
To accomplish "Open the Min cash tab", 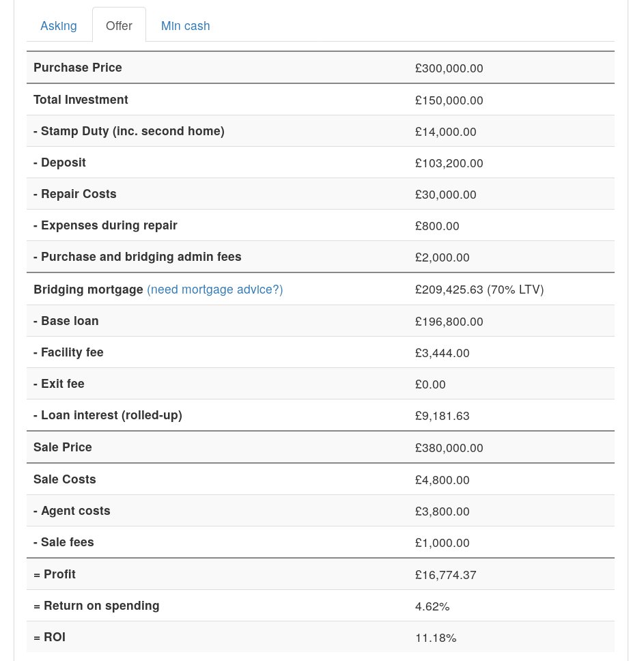I will pos(186,26).
